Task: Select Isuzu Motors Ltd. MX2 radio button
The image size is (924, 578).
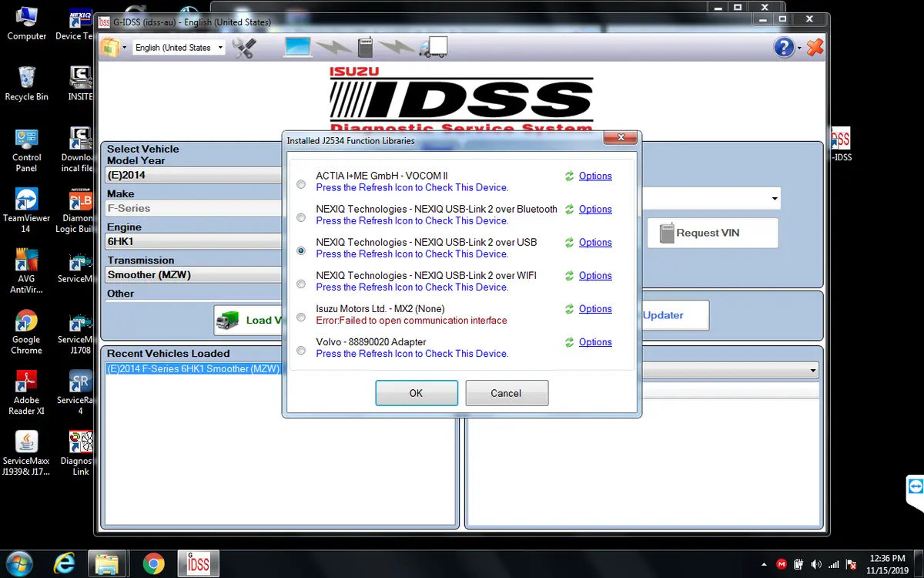Action: click(x=301, y=317)
